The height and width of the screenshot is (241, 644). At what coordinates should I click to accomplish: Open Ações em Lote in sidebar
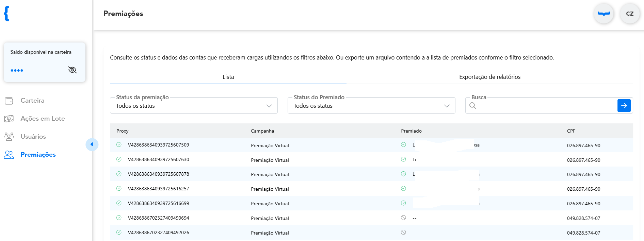tap(43, 119)
